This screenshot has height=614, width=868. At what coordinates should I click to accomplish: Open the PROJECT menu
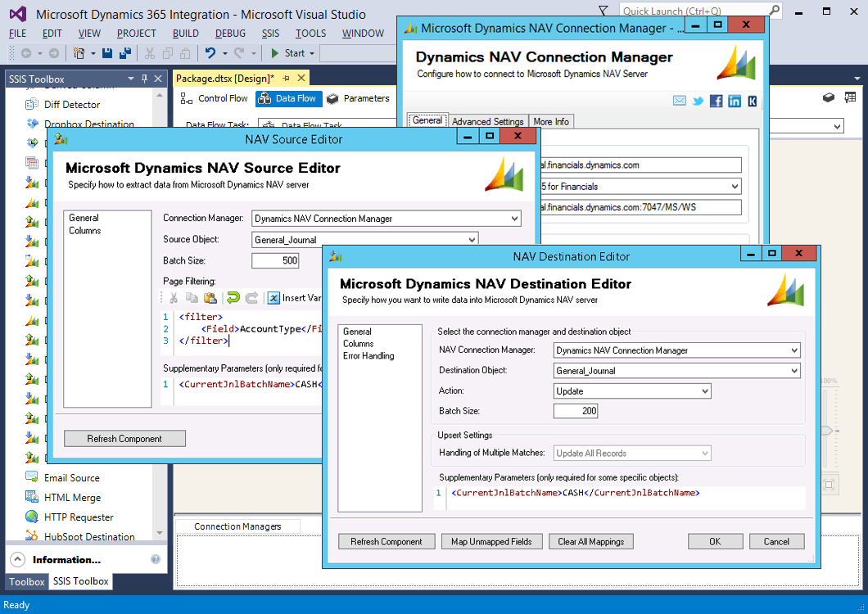[136, 34]
